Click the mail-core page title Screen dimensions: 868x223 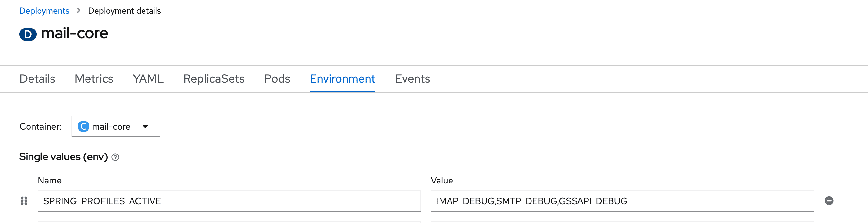(74, 33)
